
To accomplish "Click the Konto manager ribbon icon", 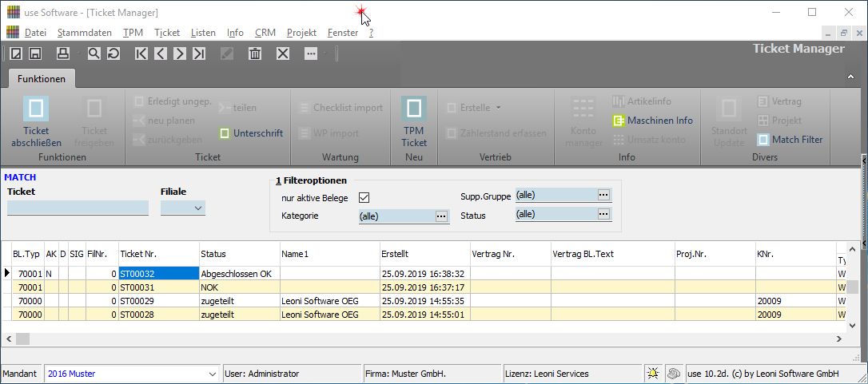I will point(583,108).
